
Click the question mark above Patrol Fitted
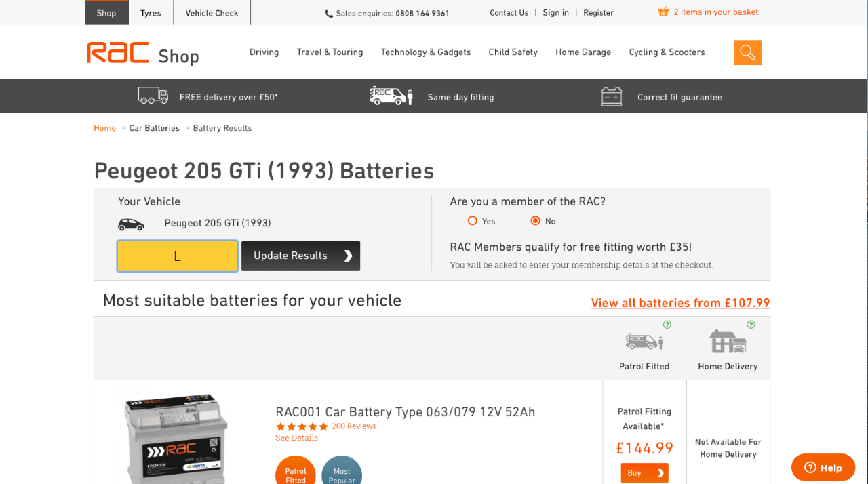(x=666, y=325)
